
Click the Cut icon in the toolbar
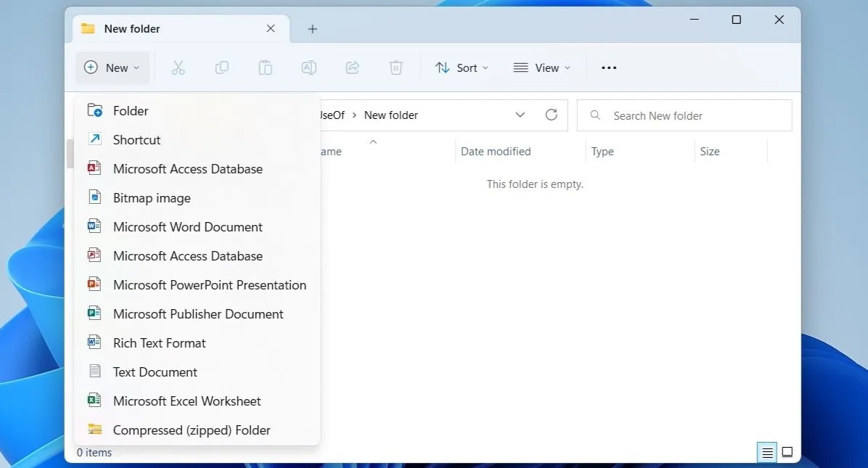click(x=179, y=67)
